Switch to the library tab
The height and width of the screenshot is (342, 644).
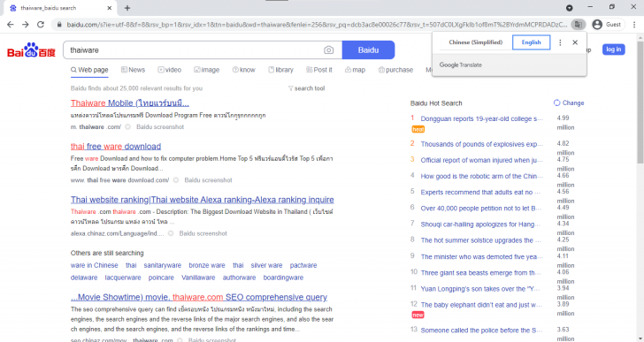pyautogui.click(x=281, y=70)
